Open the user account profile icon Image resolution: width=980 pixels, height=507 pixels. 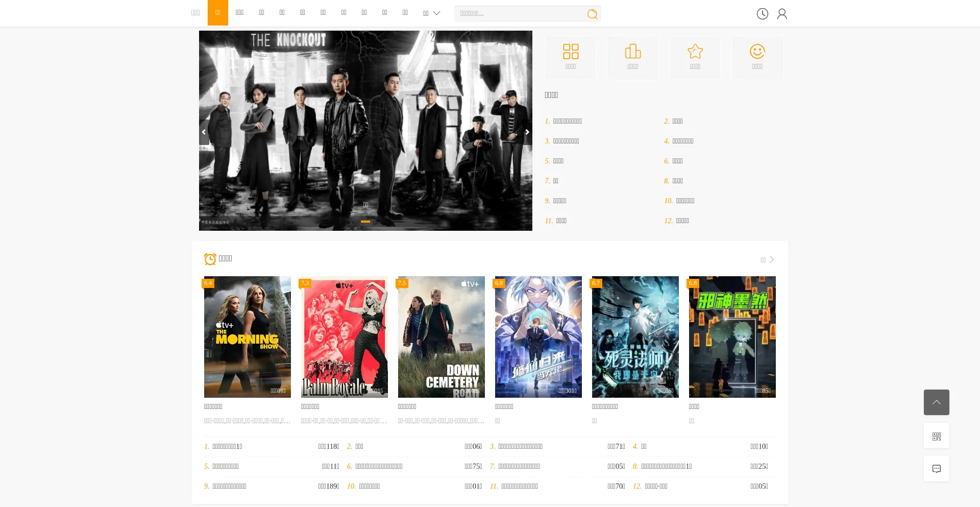pos(781,14)
